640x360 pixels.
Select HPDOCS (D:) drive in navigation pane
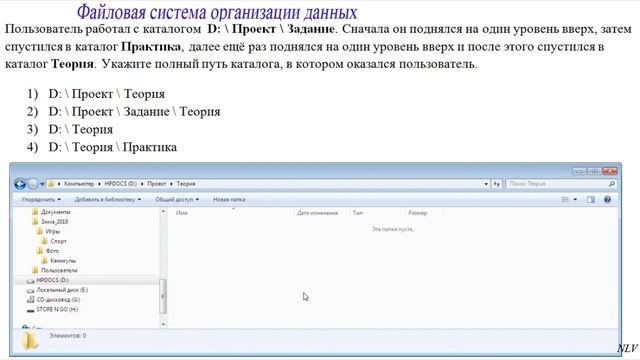pos(52,280)
